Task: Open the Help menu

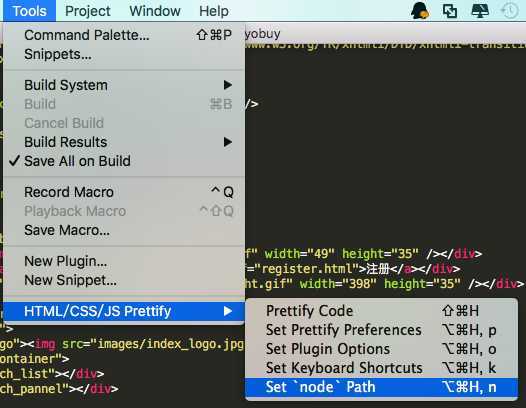Action: 214,11
